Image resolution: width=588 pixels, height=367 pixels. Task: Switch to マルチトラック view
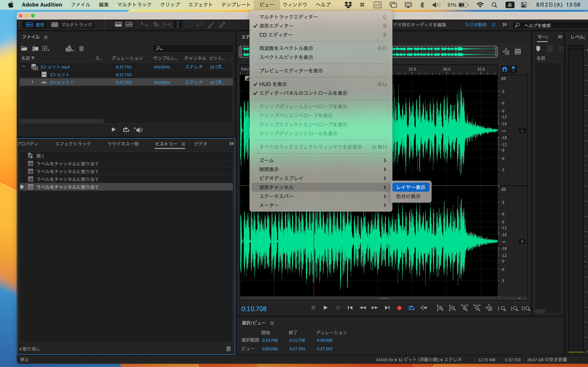72,24
